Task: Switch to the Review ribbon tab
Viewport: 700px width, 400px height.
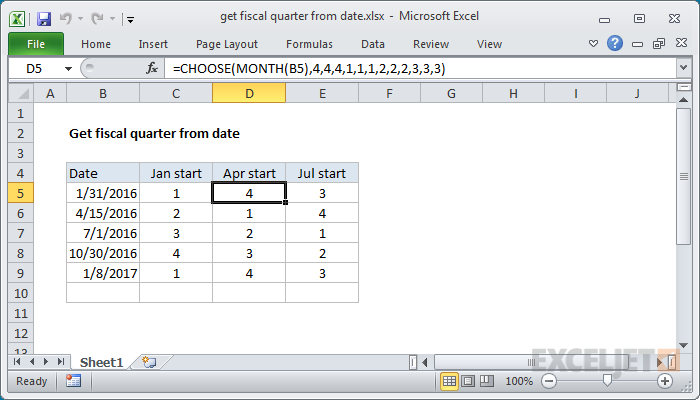Action: (x=431, y=44)
